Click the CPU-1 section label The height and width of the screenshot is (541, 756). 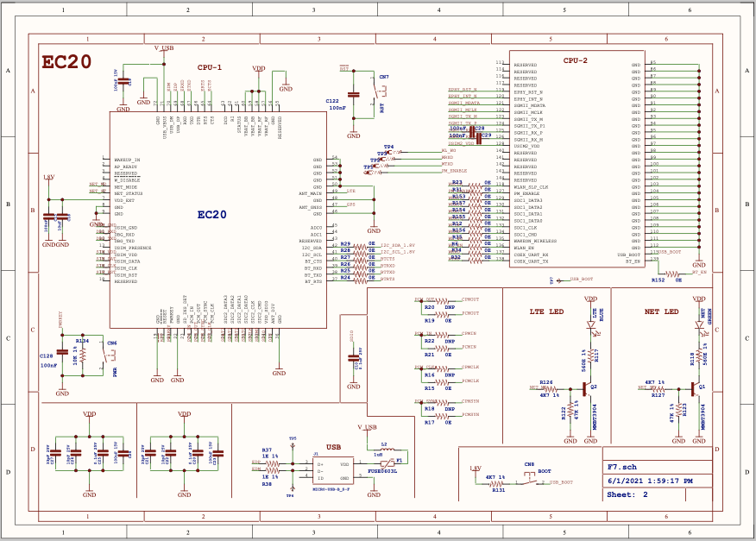pyautogui.click(x=209, y=67)
